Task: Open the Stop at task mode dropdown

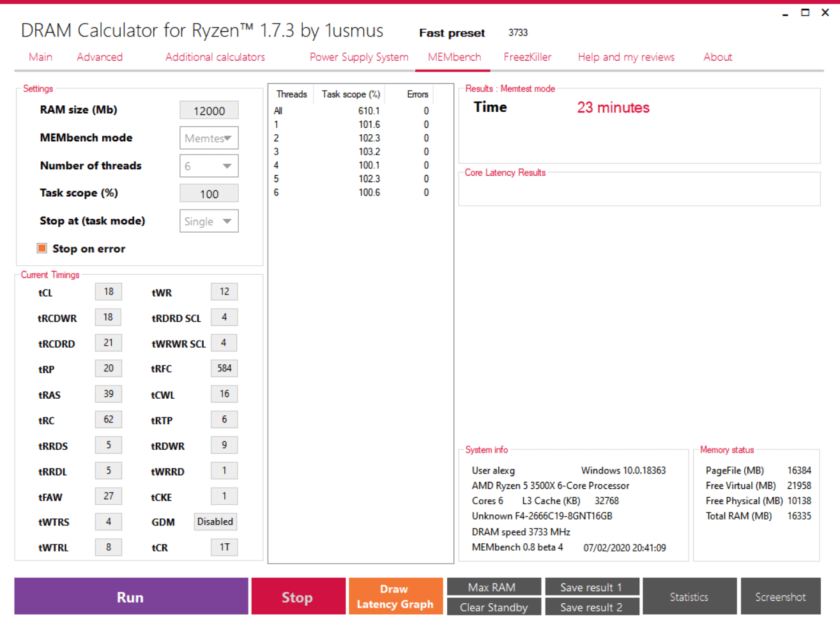Action: click(x=209, y=221)
